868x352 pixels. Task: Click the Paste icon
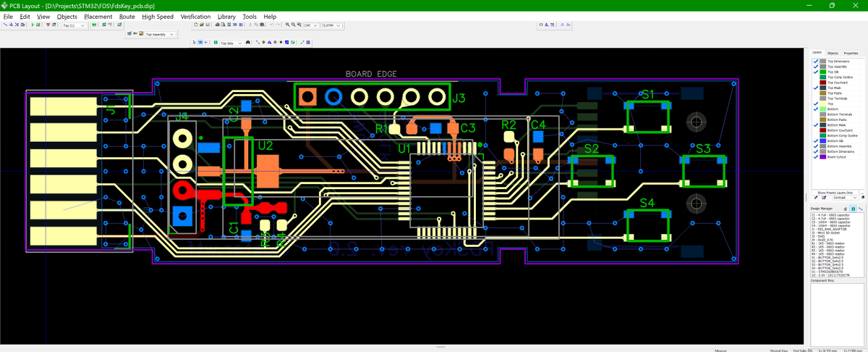262,25
